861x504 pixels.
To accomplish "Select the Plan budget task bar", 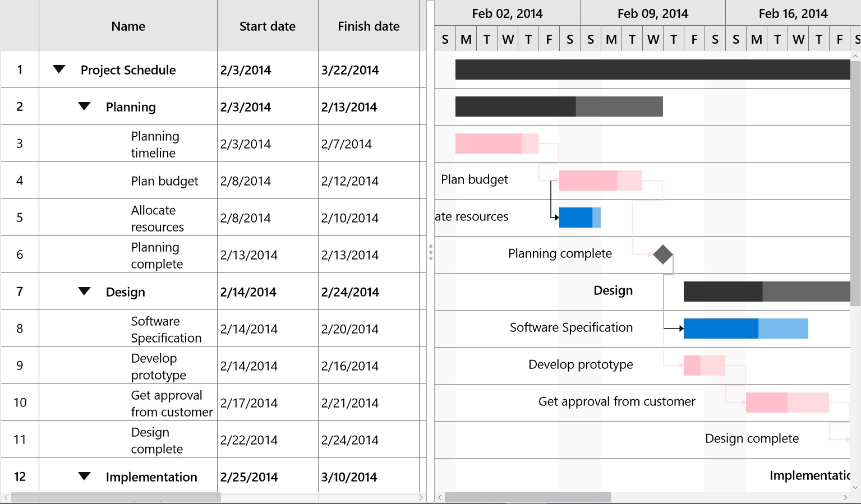I will [601, 181].
